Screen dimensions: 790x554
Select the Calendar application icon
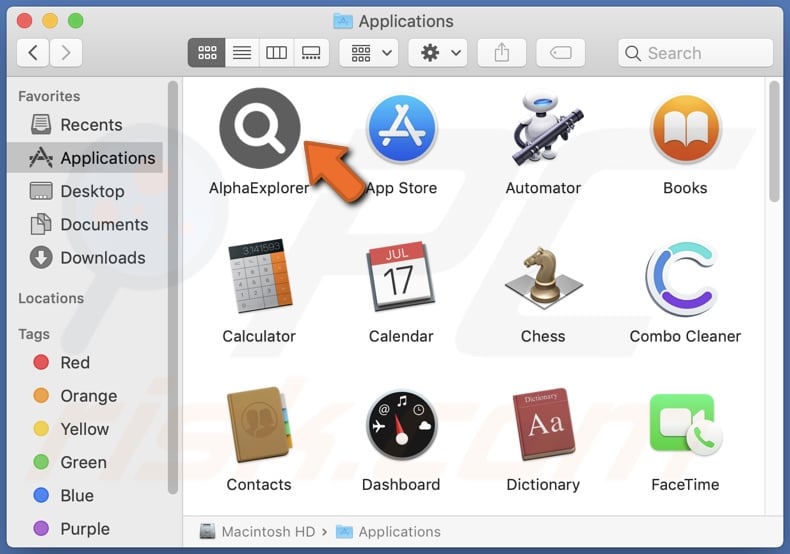pos(402,276)
